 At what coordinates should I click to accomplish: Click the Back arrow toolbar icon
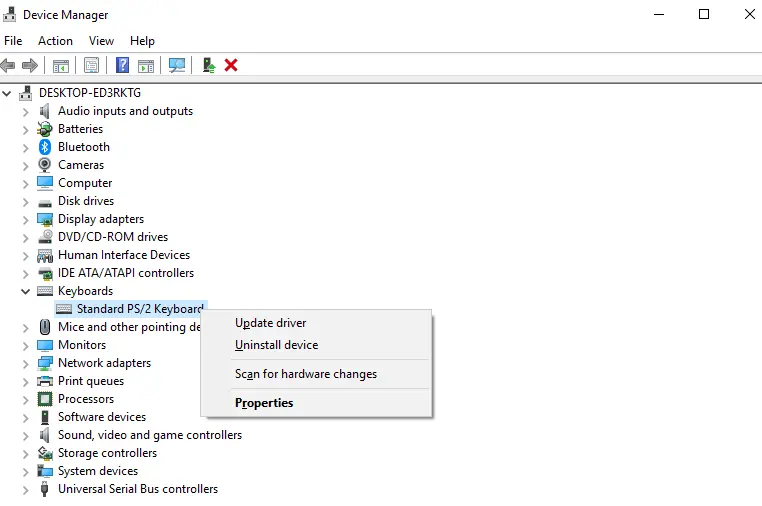[x=8, y=65]
